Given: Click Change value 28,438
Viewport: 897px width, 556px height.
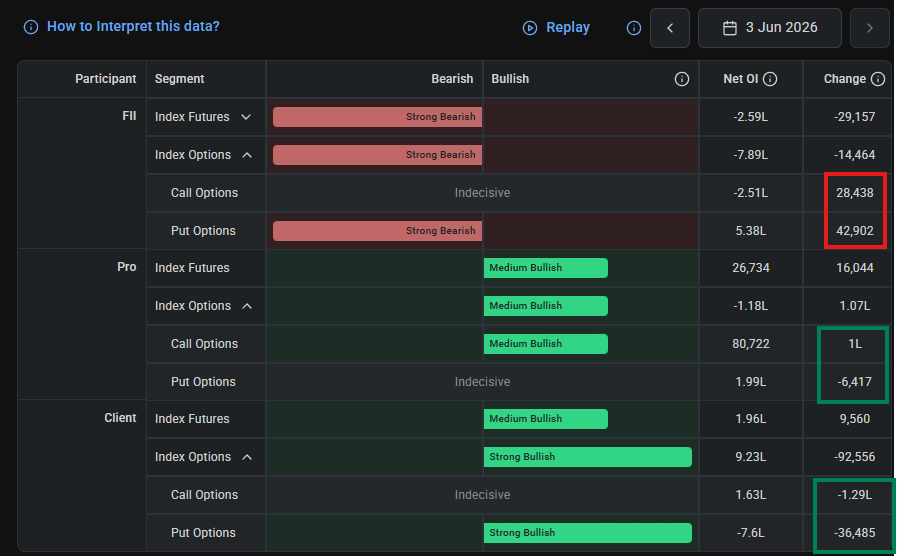Looking at the screenshot, I should click(x=855, y=193).
